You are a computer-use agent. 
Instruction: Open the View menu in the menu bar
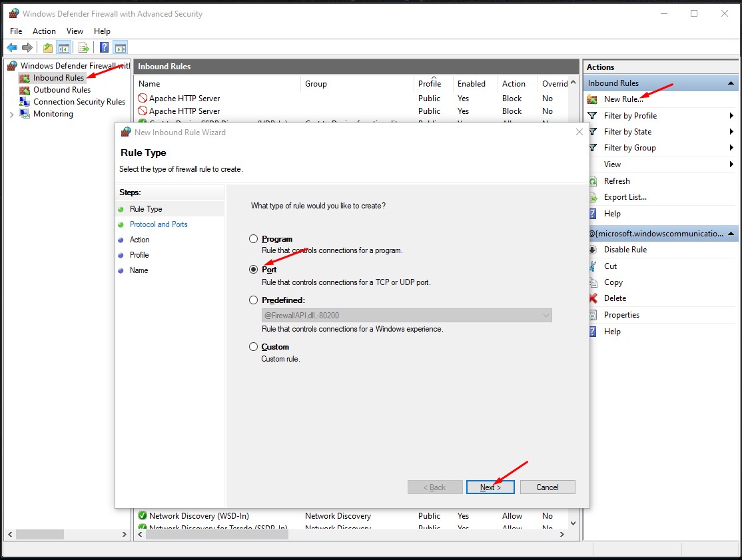click(x=75, y=31)
